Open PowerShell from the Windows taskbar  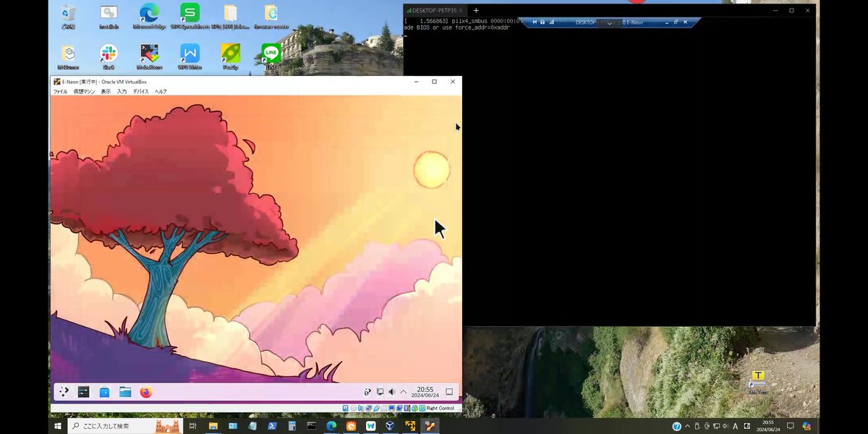coord(273,426)
